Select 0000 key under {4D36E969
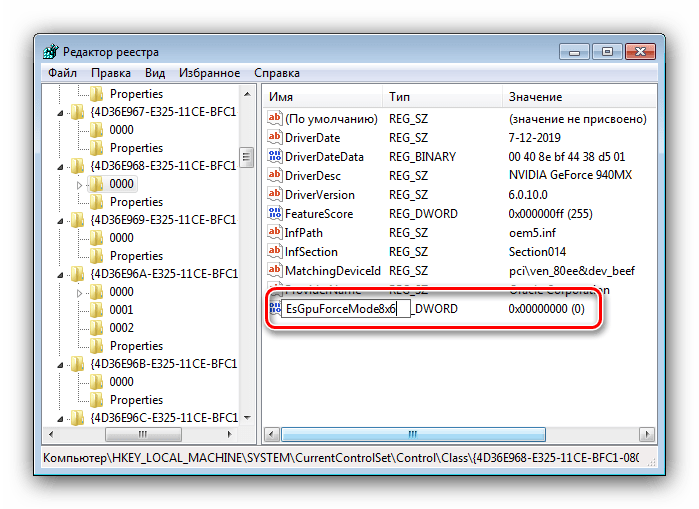 (x=121, y=238)
